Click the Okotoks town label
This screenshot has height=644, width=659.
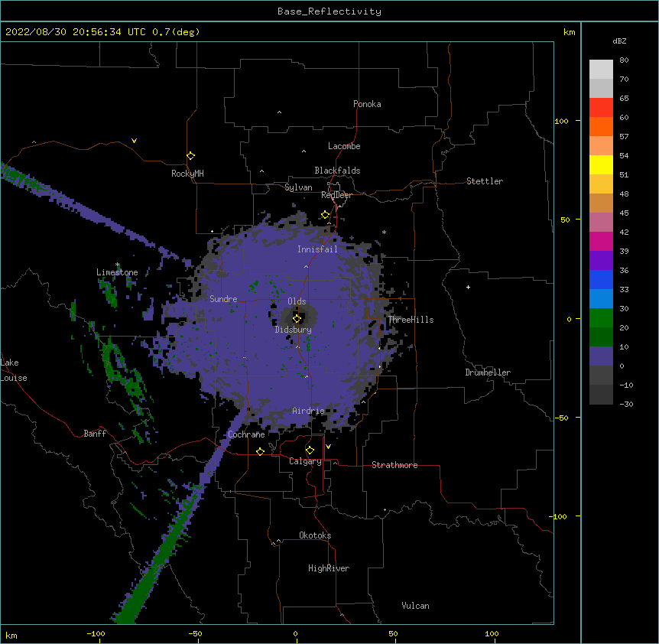point(315,535)
